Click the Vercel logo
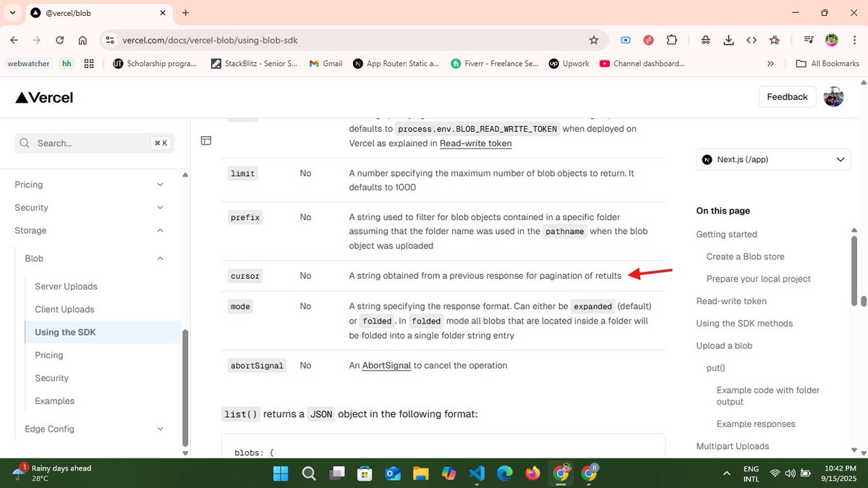868x488 pixels. point(43,97)
